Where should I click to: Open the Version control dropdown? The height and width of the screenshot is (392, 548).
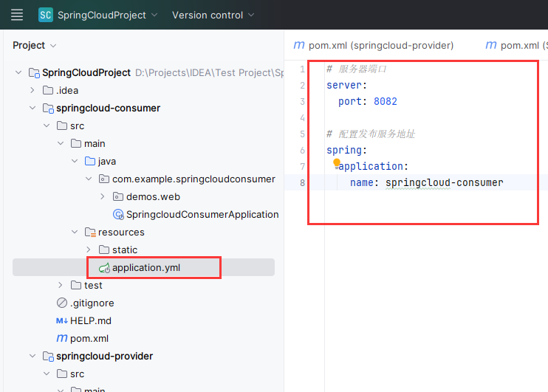point(213,15)
